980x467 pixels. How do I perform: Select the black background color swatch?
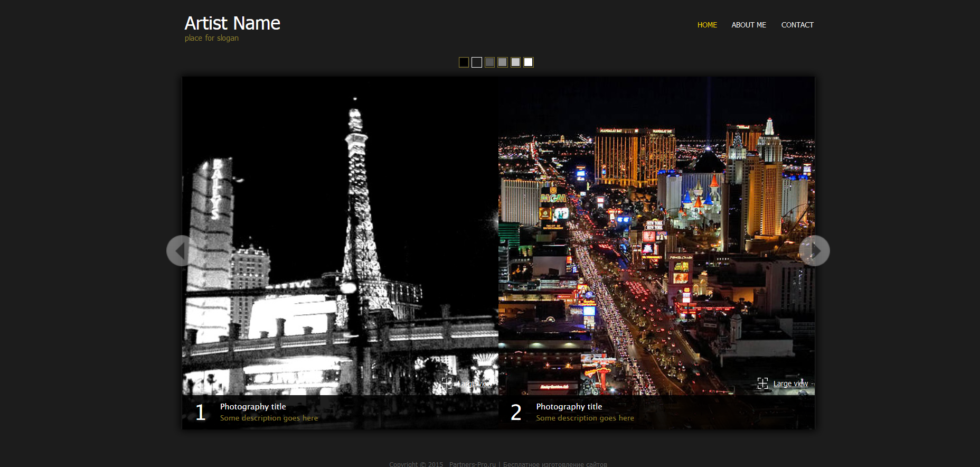click(x=464, y=62)
